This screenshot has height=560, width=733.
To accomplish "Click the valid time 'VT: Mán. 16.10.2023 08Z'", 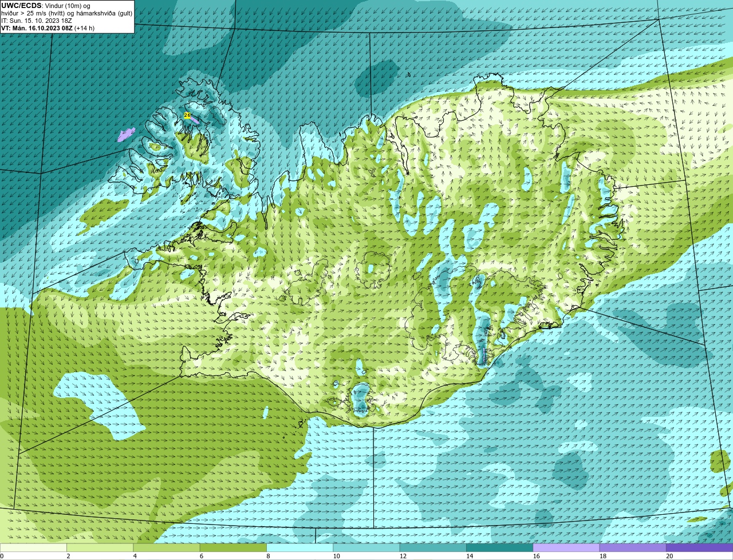I will tap(37, 28).
